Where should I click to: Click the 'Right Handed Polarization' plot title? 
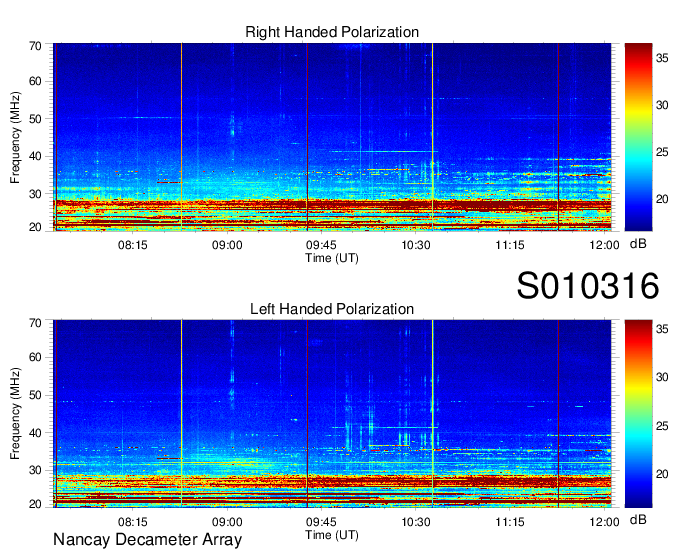pos(332,32)
